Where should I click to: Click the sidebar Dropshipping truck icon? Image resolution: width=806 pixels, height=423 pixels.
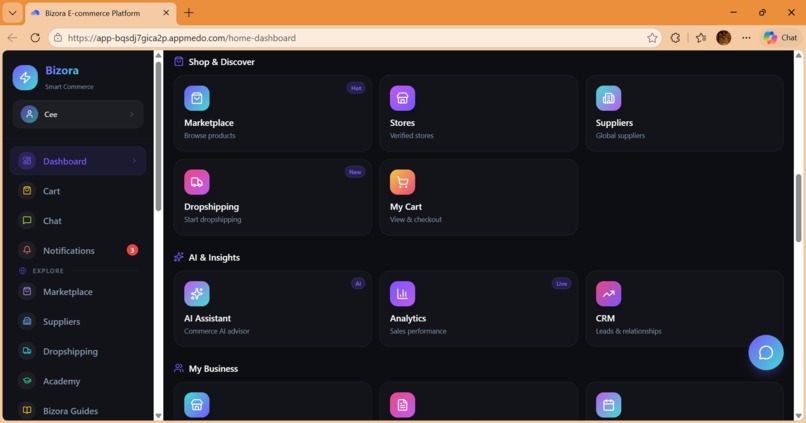27,351
